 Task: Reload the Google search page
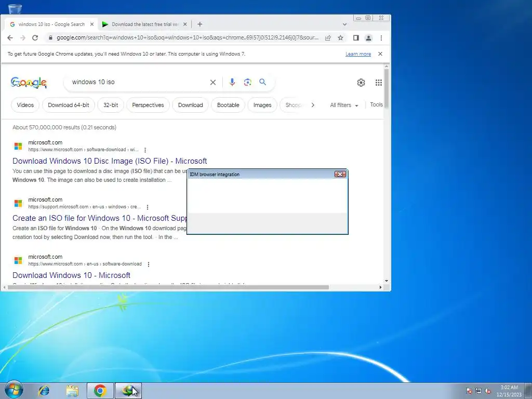click(35, 37)
